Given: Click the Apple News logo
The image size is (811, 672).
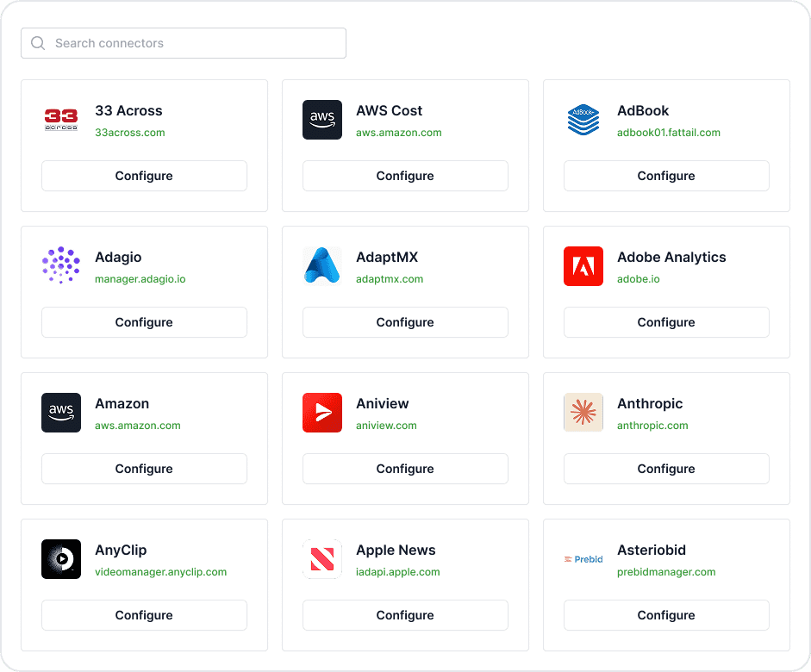Looking at the screenshot, I should coord(322,559).
